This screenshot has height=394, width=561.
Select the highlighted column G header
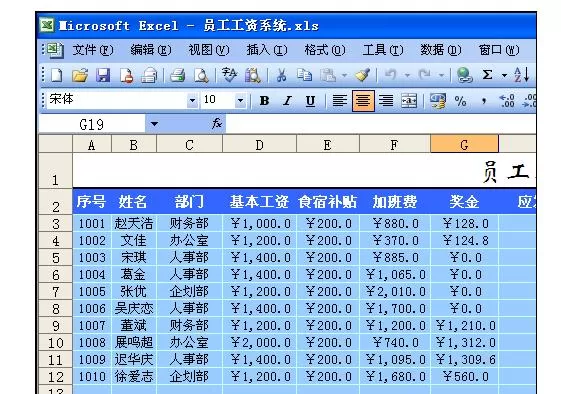(464, 144)
